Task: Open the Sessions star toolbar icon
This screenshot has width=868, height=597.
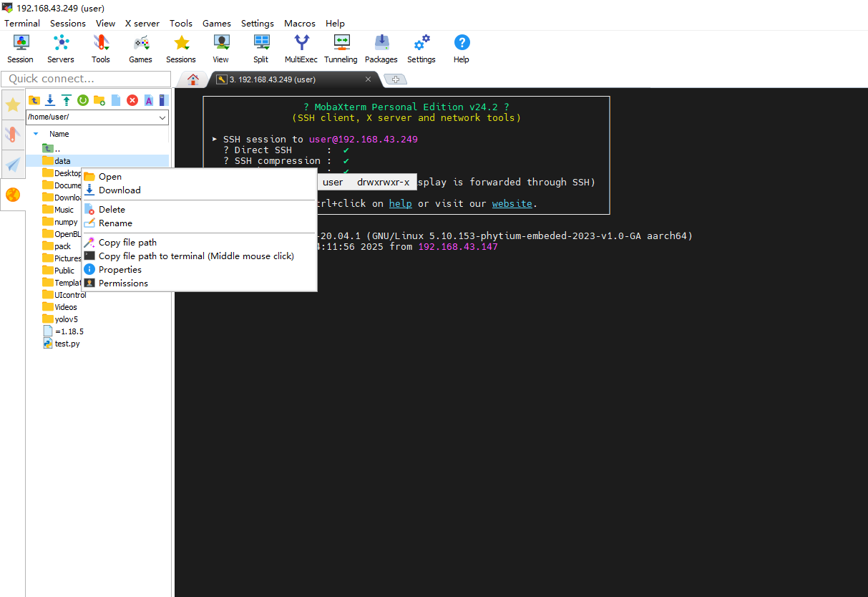Action: pos(181,49)
